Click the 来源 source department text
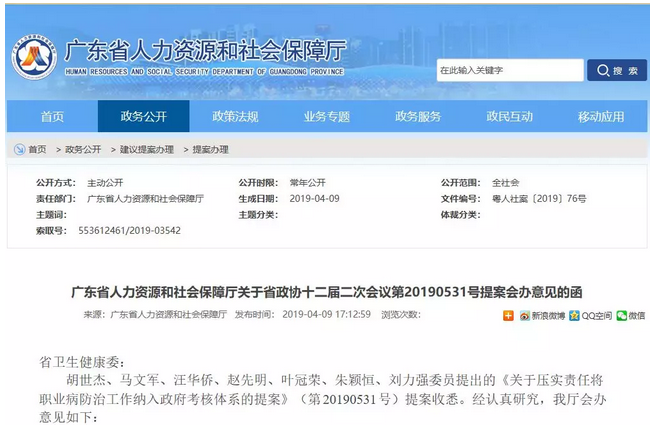The height and width of the screenshot is (434, 655). point(168,314)
